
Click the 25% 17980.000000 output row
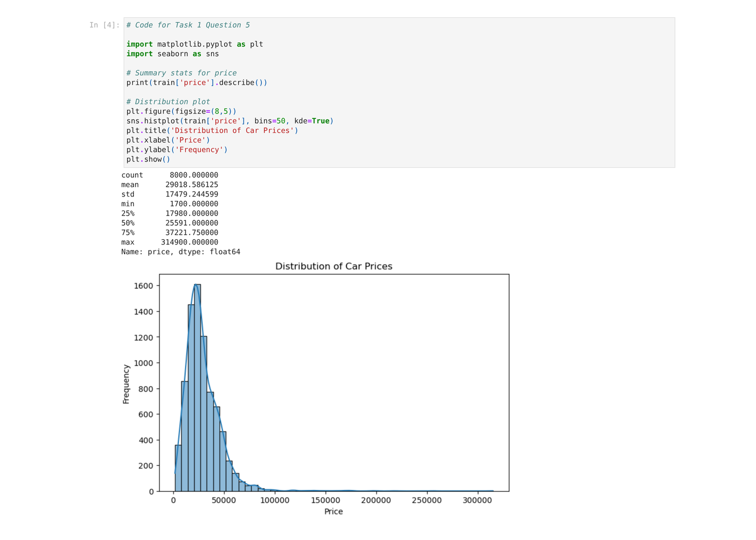[170, 213]
